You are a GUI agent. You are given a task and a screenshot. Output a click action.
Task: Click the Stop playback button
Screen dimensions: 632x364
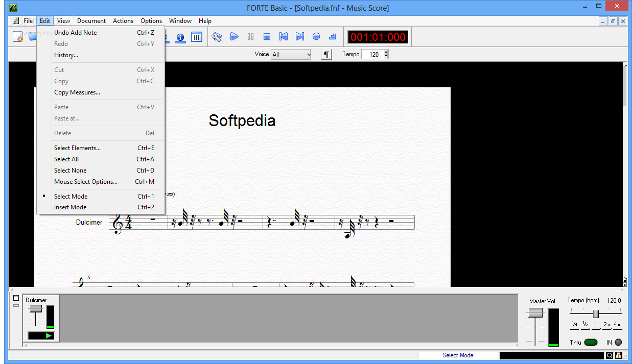(x=267, y=37)
